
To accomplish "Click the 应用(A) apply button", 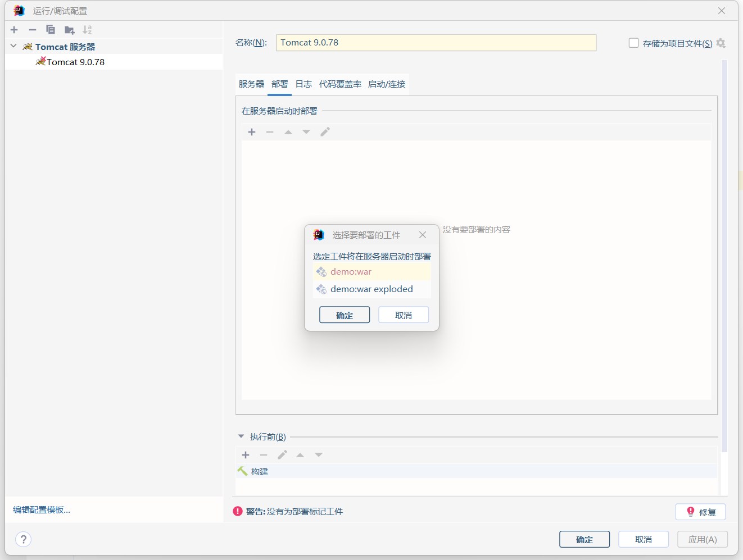I will (703, 539).
